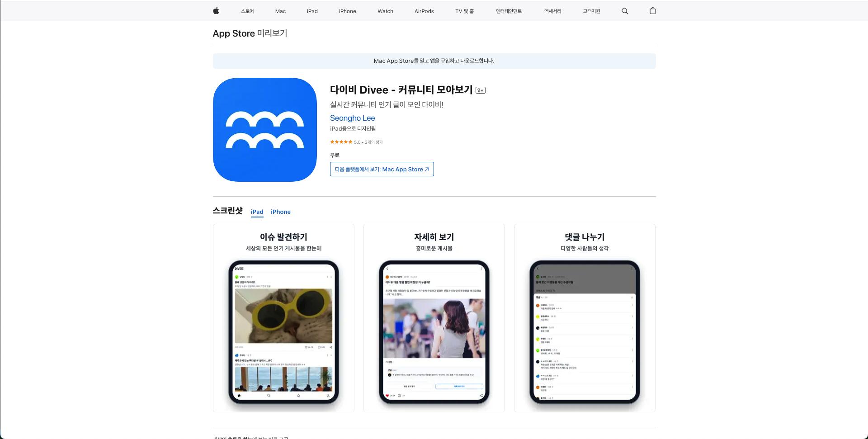Open the shopping bag icon
Screen dimensions: 868x439
pyautogui.click(x=653, y=11)
